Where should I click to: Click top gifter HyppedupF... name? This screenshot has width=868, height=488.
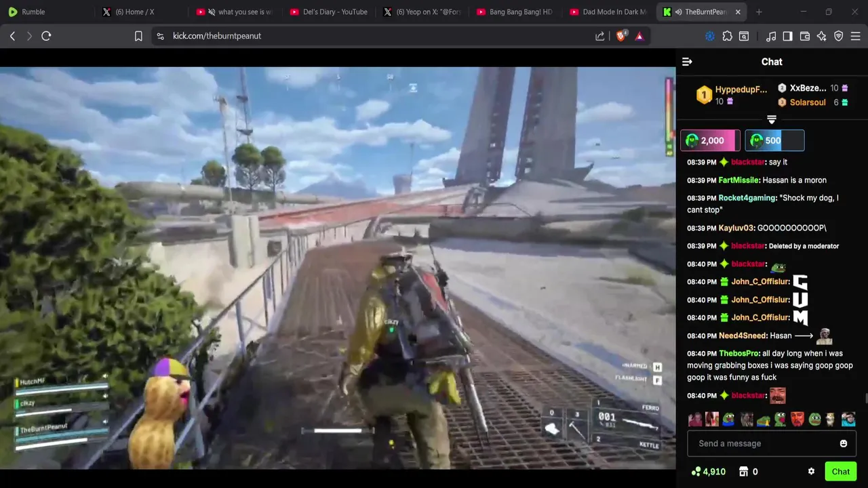(741, 89)
